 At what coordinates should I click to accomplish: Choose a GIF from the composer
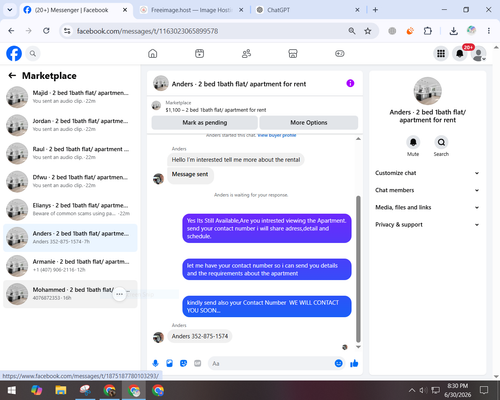click(198, 363)
